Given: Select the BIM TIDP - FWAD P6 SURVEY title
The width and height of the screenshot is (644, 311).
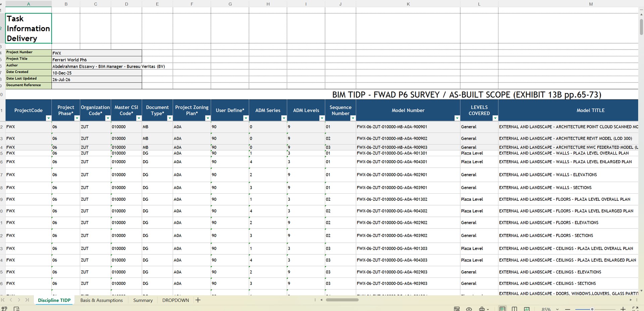Looking at the screenshot, I should point(467,95).
